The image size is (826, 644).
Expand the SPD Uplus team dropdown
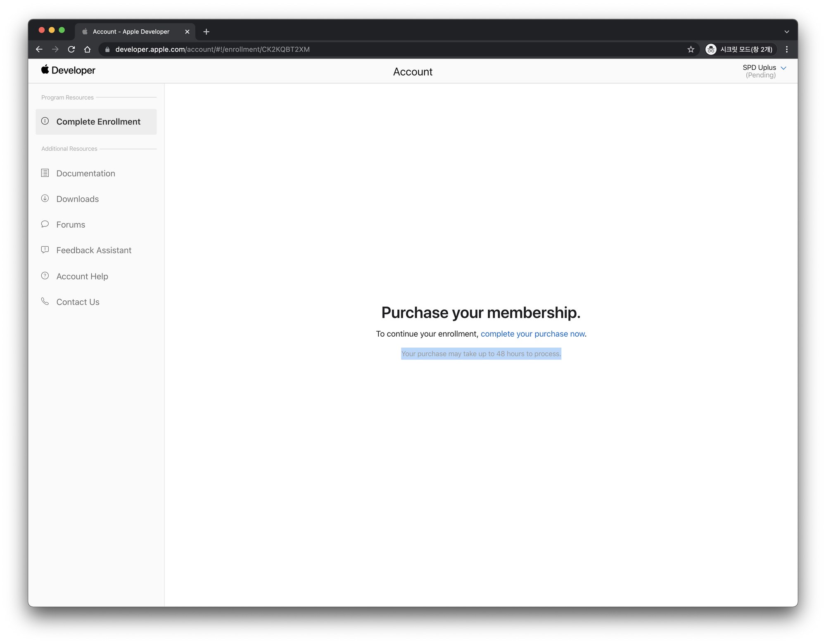783,68
